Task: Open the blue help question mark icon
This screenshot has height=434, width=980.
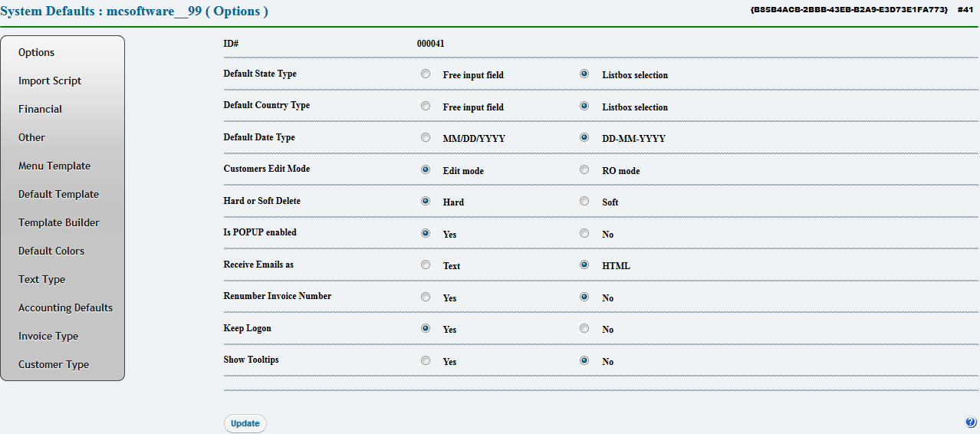Action: tap(971, 422)
